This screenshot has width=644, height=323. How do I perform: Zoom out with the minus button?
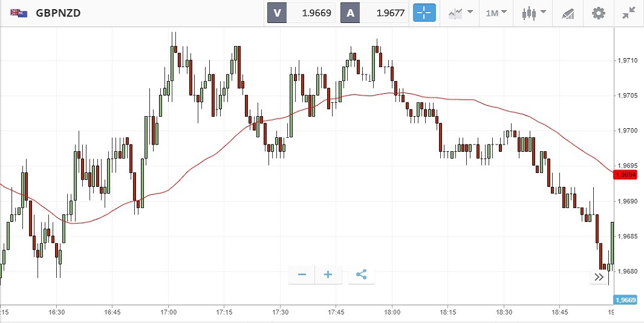[x=302, y=275]
